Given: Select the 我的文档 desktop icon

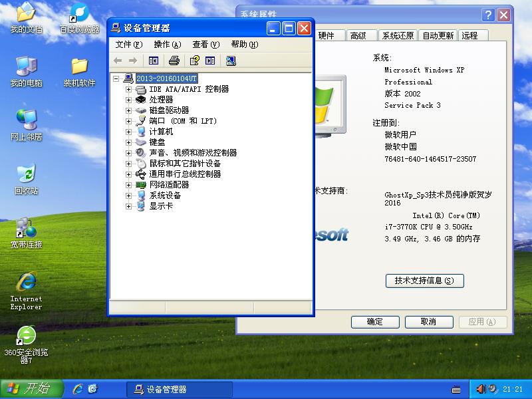Looking at the screenshot, I should click(x=26, y=18).
